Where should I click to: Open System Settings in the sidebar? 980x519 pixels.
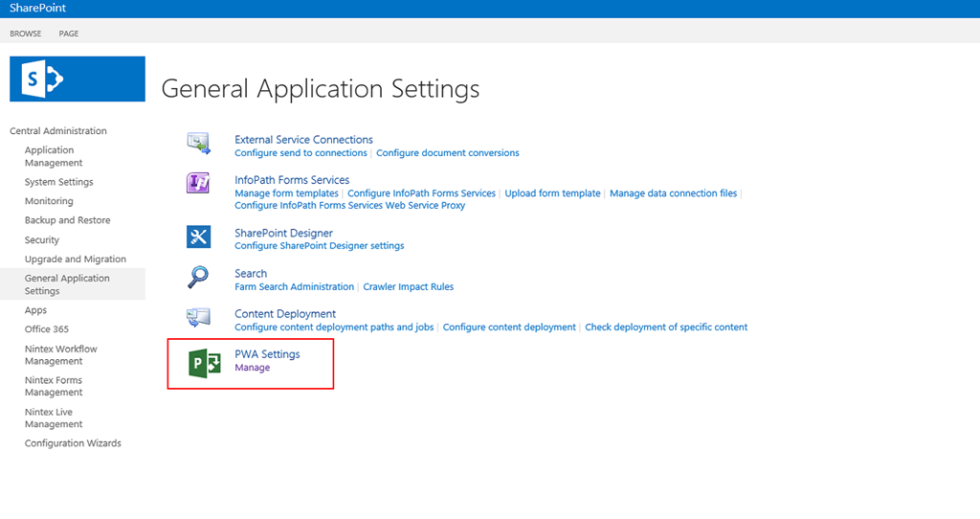[58, 182]
